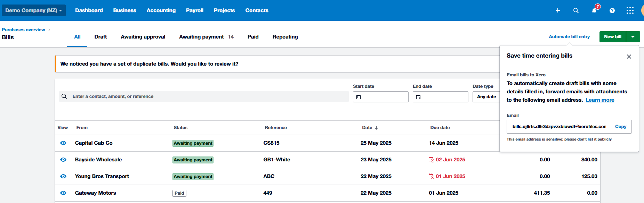View the Capital Cab Co bill eye icon
This screenshot has width=644, height=203.
(63, 143)
